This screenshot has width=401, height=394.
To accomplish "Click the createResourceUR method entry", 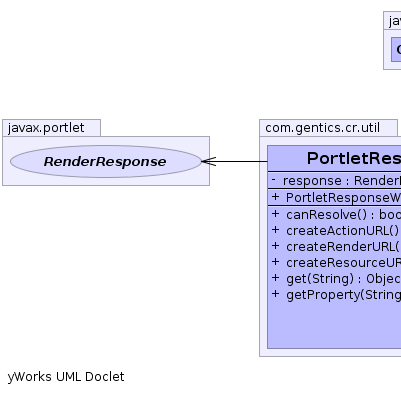I will tap(343, 263).
